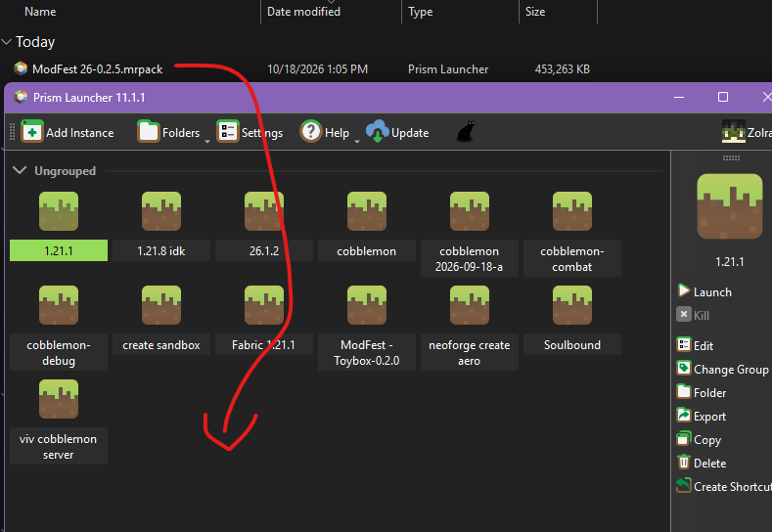Click the Prism Launcher title bar icon
Screen dimensions: 772x532
21,97
